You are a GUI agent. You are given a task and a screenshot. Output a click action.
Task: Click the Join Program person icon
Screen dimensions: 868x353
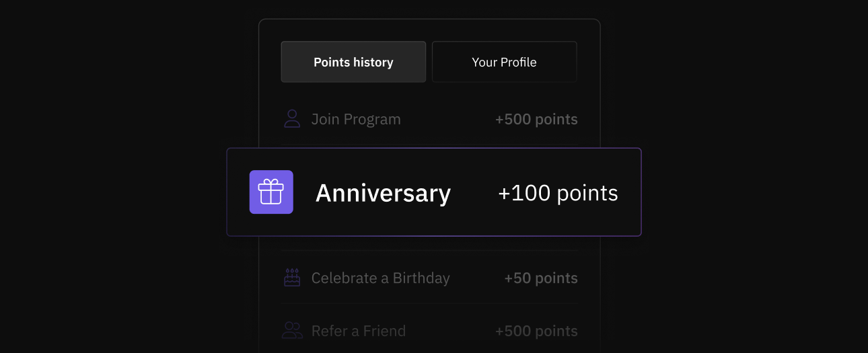(292, 119)
